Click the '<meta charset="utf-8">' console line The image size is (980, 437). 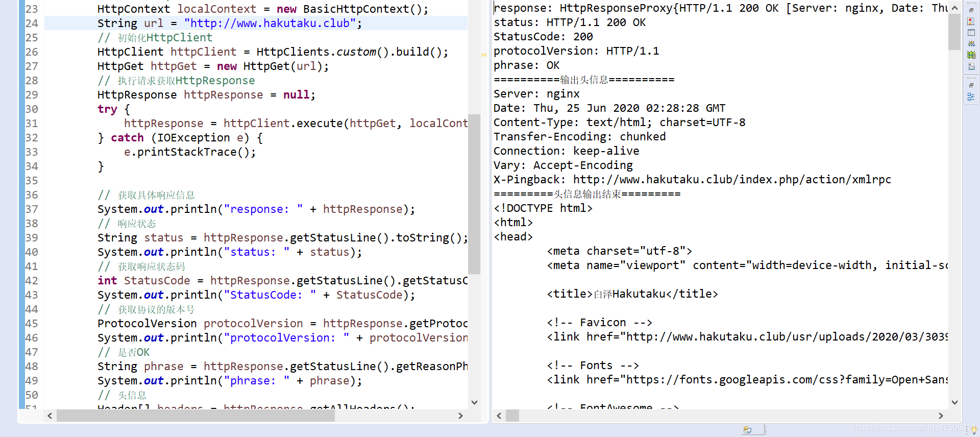pyautogui.click(x=620, y=251)
